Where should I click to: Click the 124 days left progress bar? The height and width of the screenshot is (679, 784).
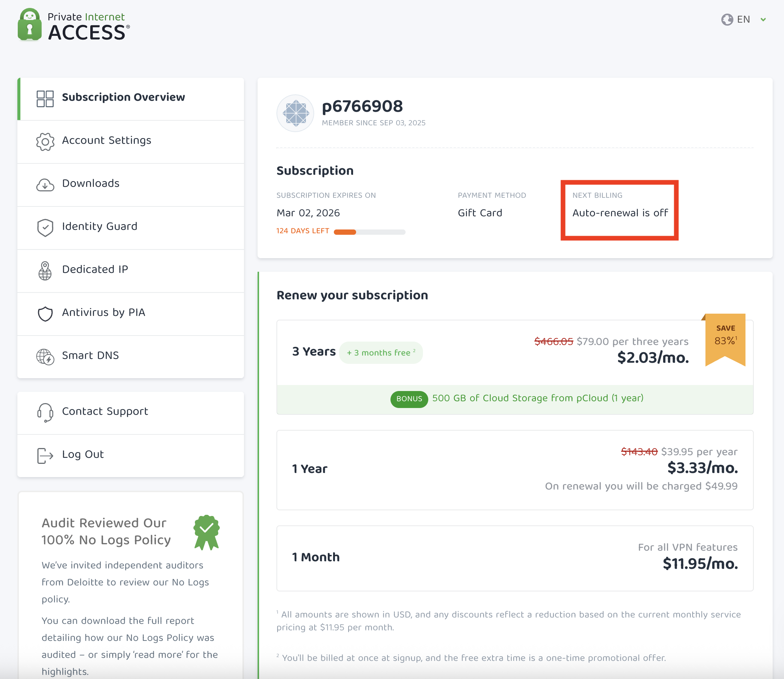tap(370, 231)
